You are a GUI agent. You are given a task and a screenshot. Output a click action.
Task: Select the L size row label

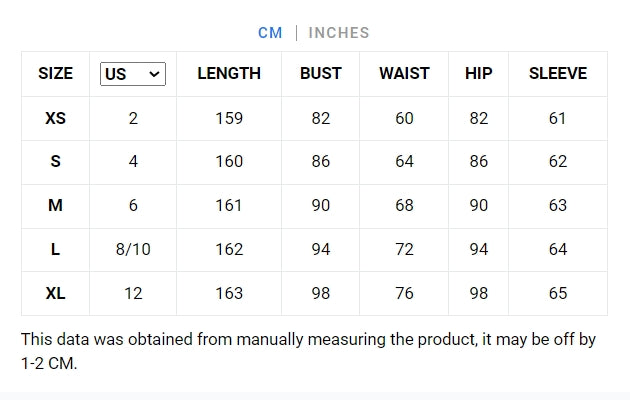coord(56,250)
